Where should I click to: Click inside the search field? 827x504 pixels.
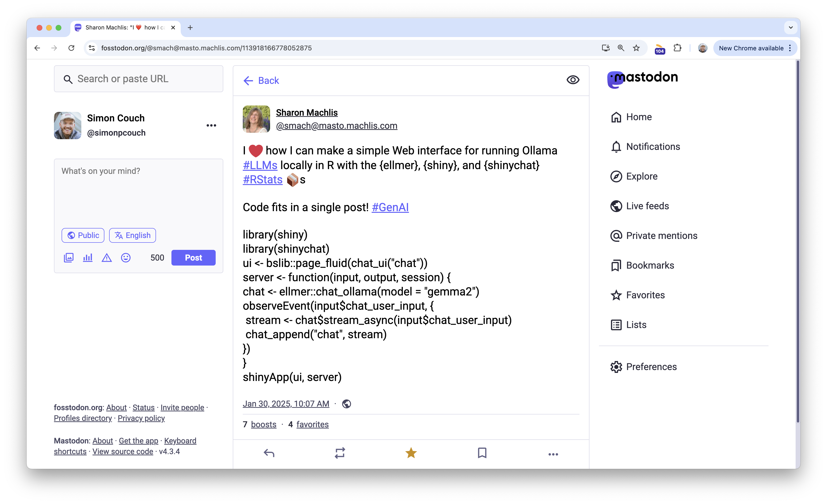[x=138, y=79]
